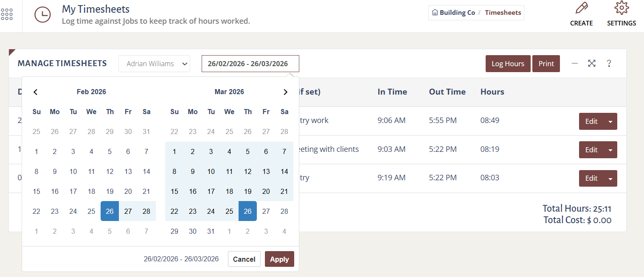This screenshot has height=277, width=644.
Task: Go to previous month in calendar
Action: [36, 92]
